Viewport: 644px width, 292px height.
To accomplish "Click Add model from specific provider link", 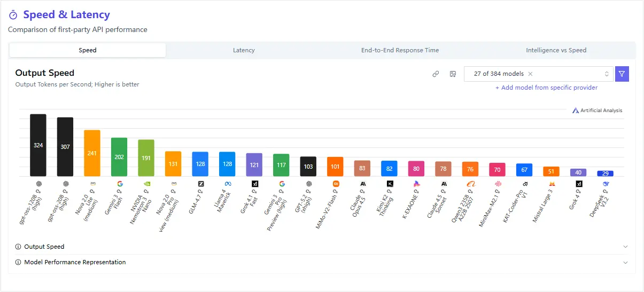I will [x=546, y=88].
